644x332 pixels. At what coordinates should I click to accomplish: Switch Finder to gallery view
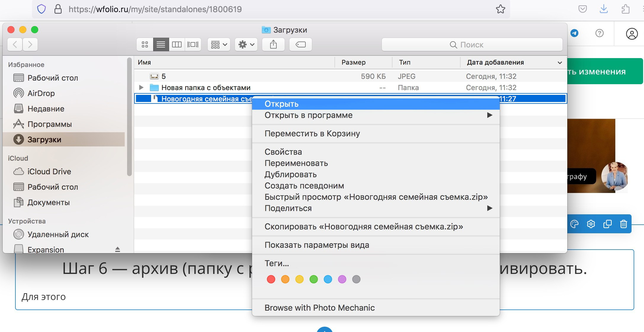(x=193, y=44)
